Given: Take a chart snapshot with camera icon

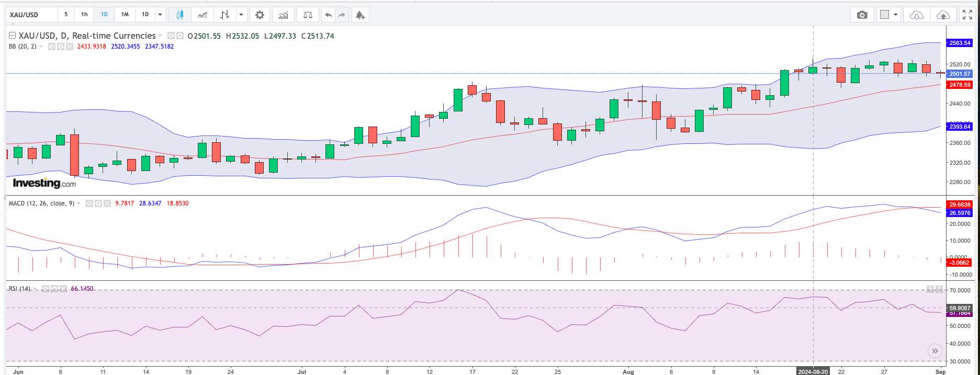Looking at the screenshot, I should 862,15.
